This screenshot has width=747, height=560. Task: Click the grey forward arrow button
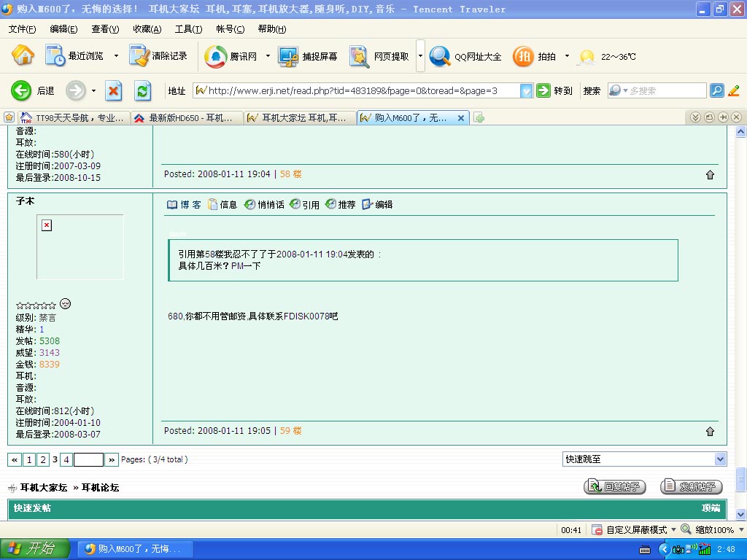[x=75, y=90]
